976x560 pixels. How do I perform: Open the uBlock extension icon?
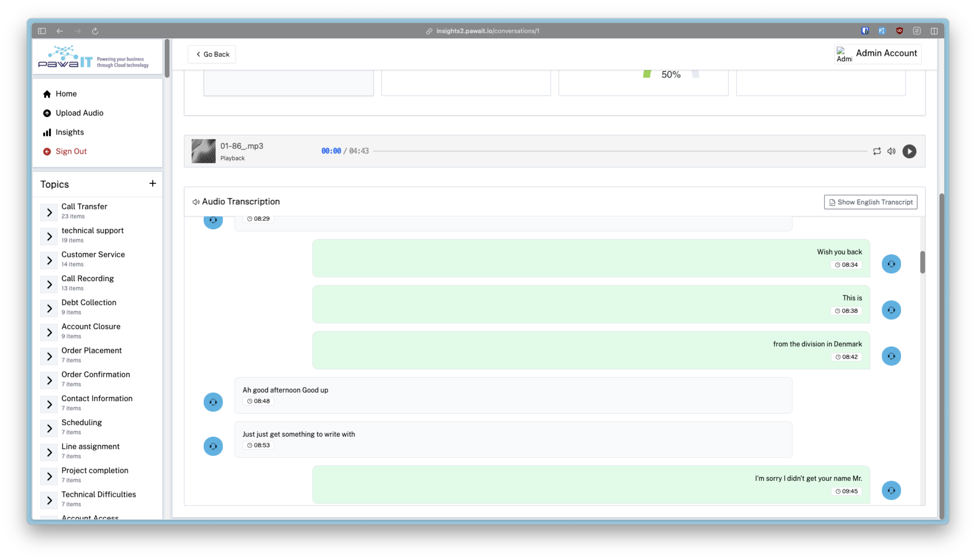pyautogui.click(x=899, y=31)
